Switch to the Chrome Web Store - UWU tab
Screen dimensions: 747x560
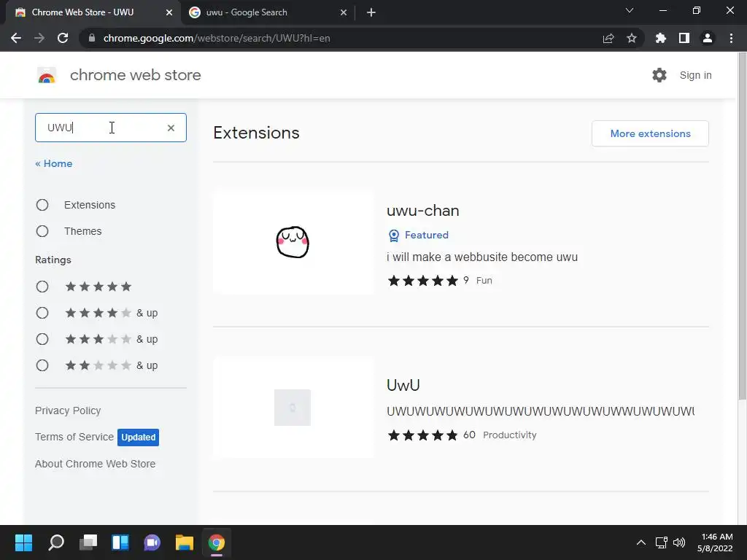pos(93,12)
